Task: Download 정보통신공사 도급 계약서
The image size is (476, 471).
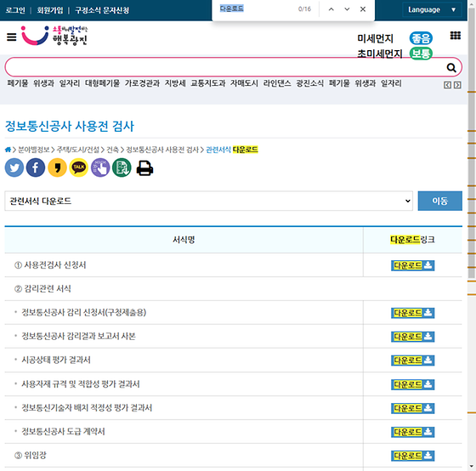Action: [x=412, y=432]
